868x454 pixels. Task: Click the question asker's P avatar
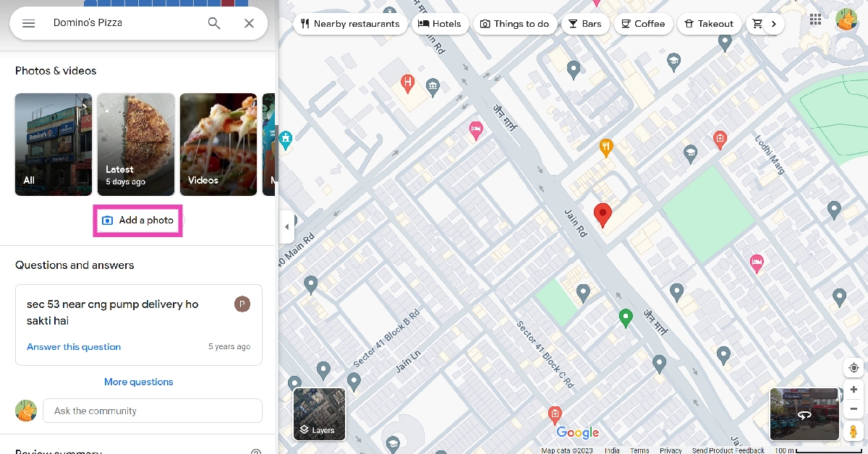[242, 304]
